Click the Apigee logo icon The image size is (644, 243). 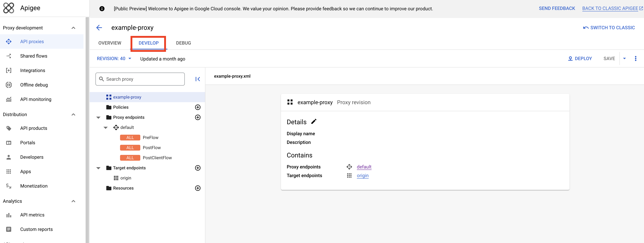pyautogui.click(x=9, y=8)
